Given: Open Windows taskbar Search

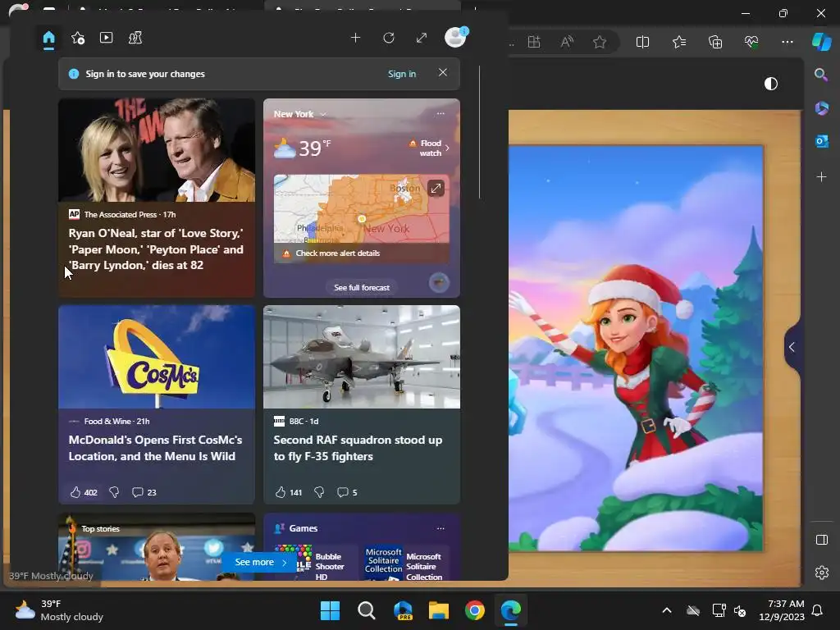Looking at the screenshot, I should coord(367,610).
